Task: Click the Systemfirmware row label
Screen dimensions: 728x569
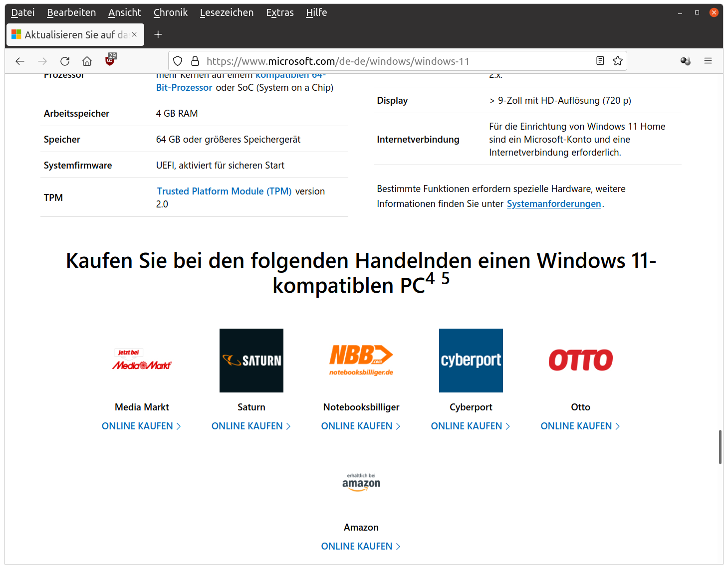Action: click(78, 165)
